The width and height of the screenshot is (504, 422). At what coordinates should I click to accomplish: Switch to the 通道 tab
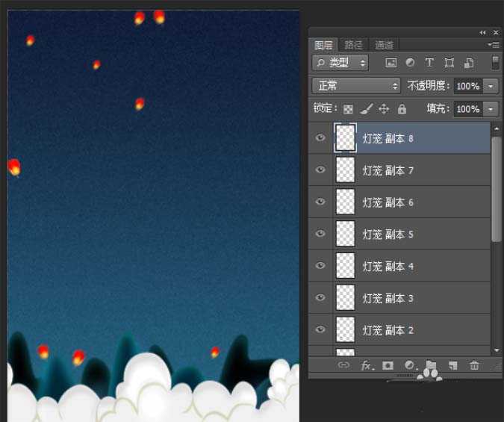384,45
